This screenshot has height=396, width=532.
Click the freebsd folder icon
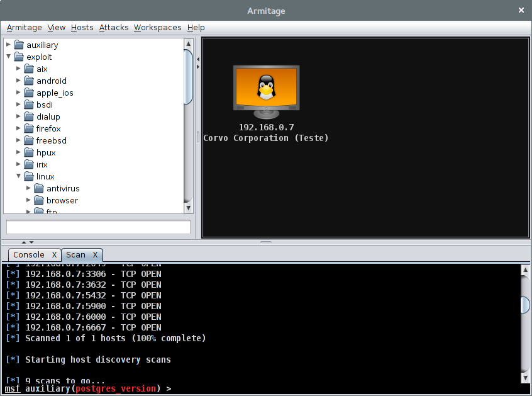[x=29, y=140]
